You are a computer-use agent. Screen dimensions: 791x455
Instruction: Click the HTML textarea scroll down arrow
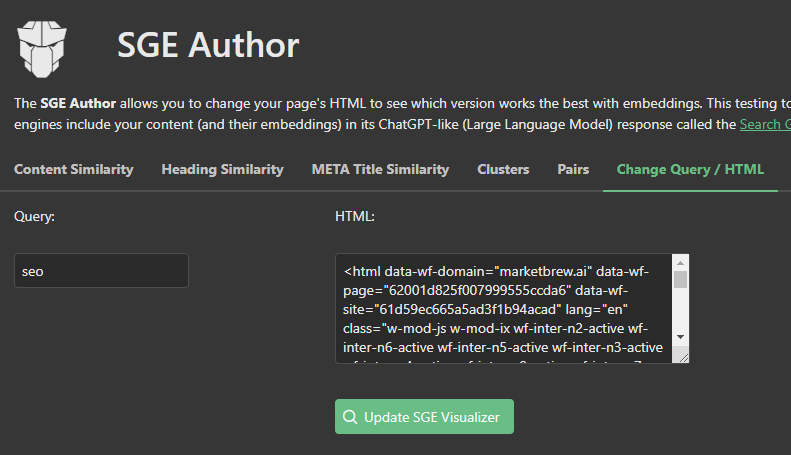click(680, 338)
